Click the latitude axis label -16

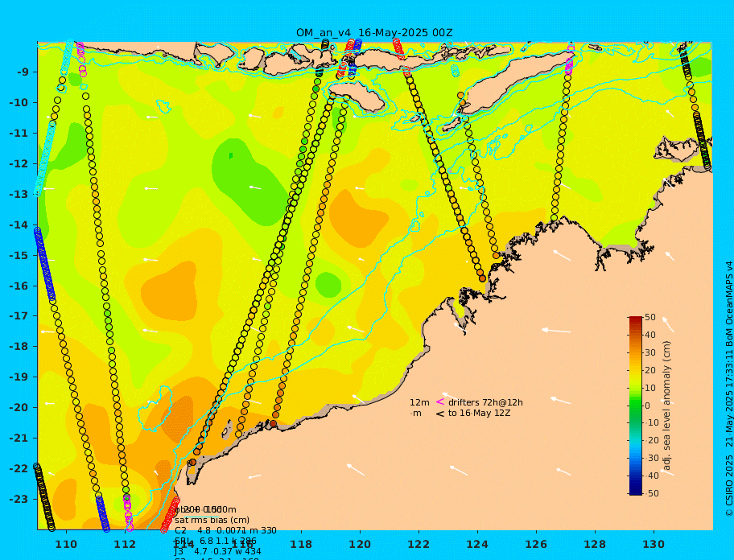[x=19, y=286]
